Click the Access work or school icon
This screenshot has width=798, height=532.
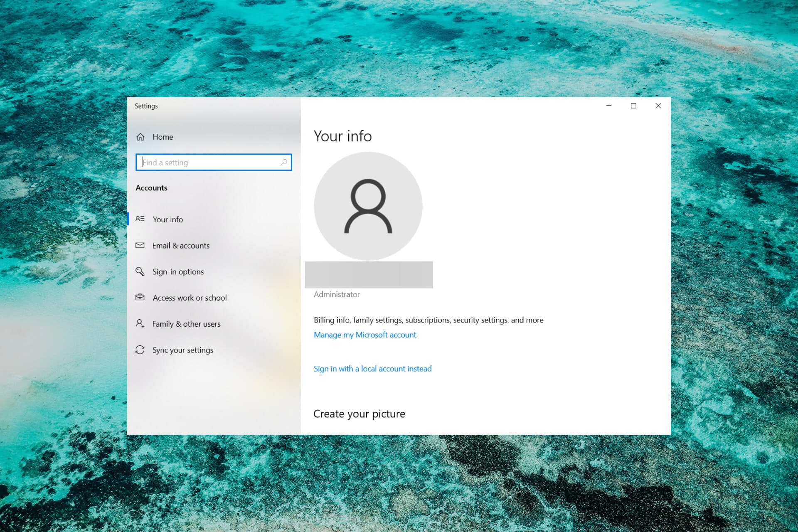[x=140, y=298]
